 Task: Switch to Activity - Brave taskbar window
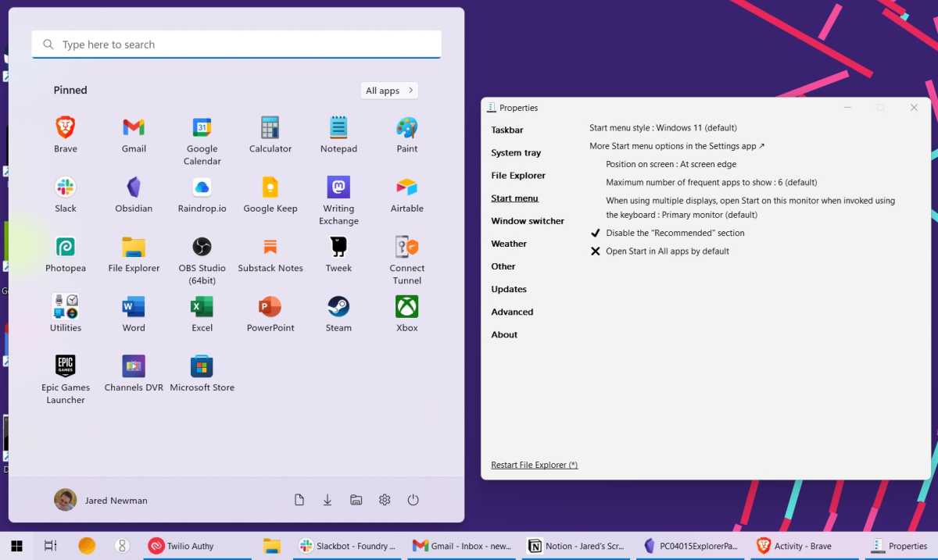point(804,546)
